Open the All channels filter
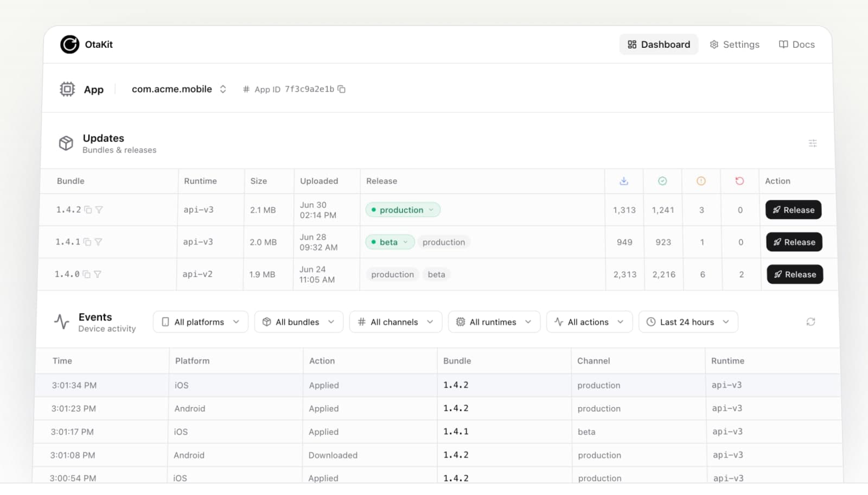The height and width of the screenshot is (495, 868). (x=396, y=322)
